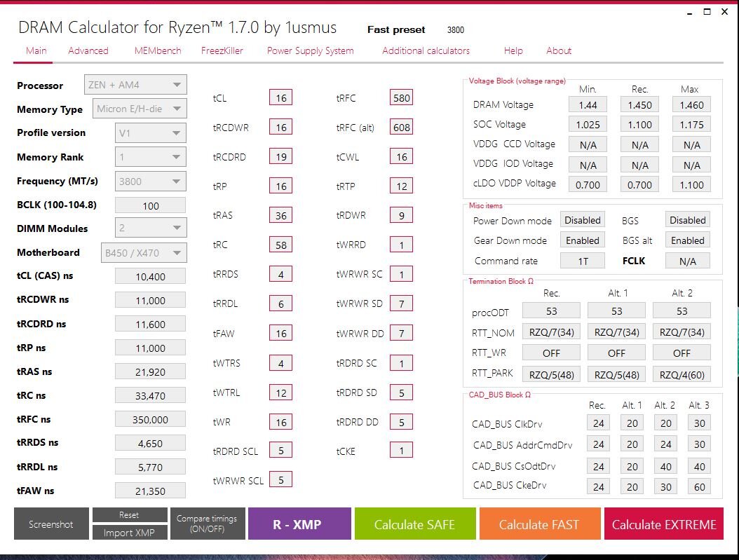Click RTT_NOM Alt. 1 value RZQ/7(34)
The height and width of the screenshot is (560, 739).
coord(616,332)
